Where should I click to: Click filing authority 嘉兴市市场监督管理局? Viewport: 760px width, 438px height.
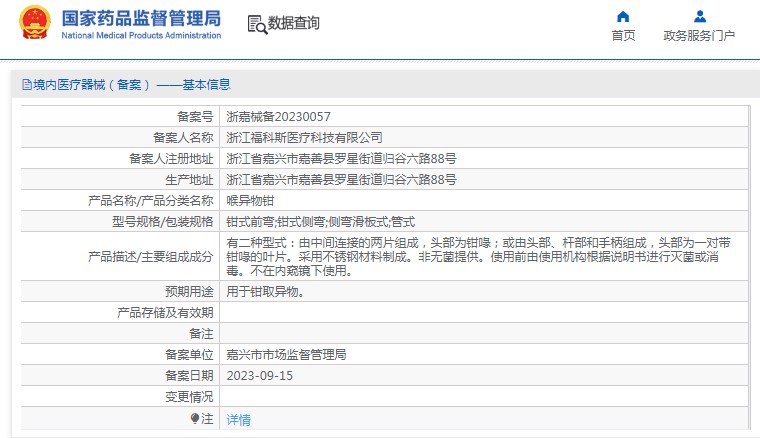[x=286, y=355]
